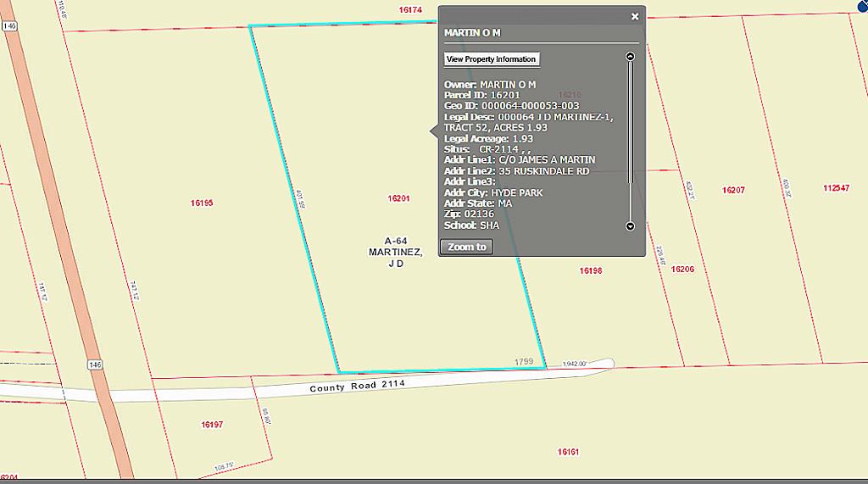Select parcel 16195 on map
This screenshot has width=868, height=484.
pyautogui.click(x=202, y=203)
